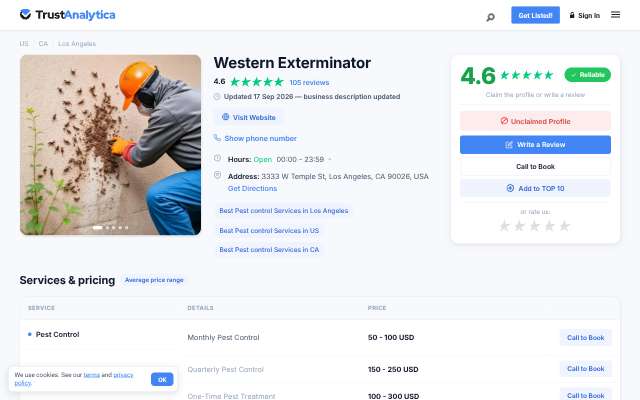Rate four stars under 'or rate us'
Screen dimensions: 640x400
pyautogui.click(x=549, y=226)
